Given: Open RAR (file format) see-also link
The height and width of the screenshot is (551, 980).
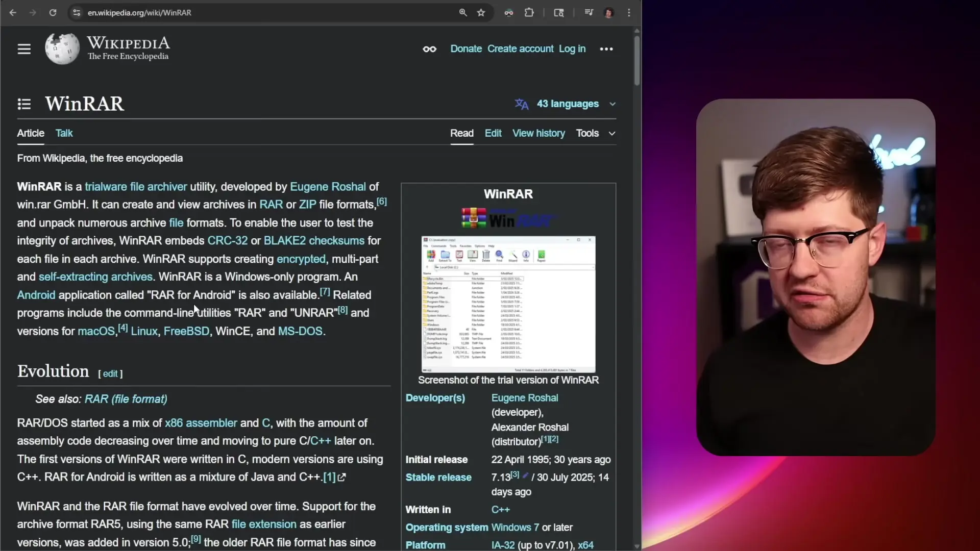Looking at the screenshot, I should pos(126,399).
